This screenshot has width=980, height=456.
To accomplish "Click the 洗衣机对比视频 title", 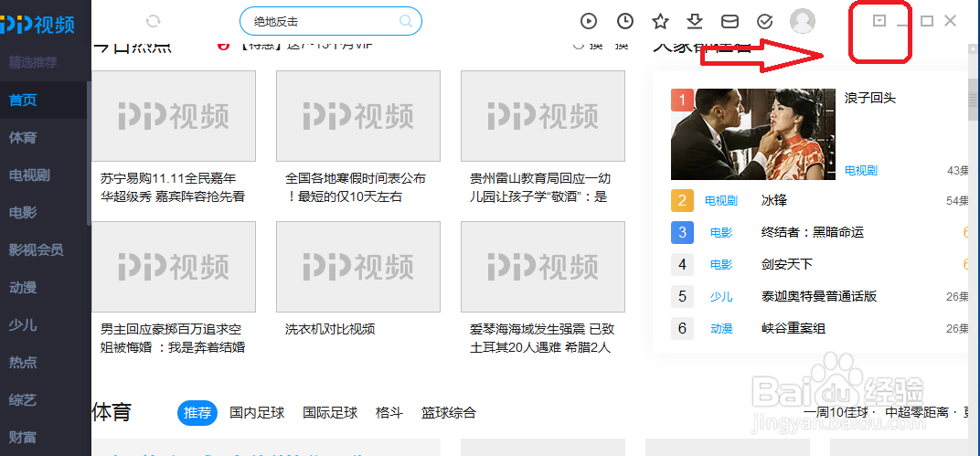I will [x=330, y=329].
